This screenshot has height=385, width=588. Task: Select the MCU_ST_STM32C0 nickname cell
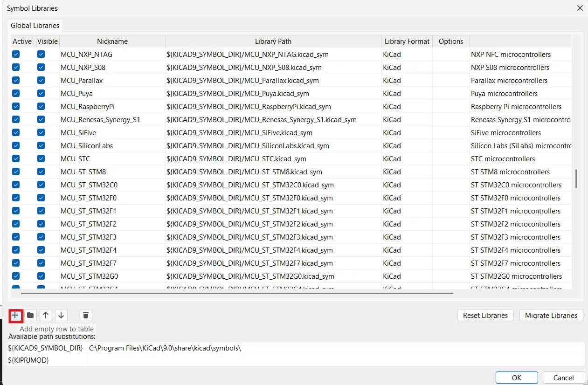[x=112, y=185]
